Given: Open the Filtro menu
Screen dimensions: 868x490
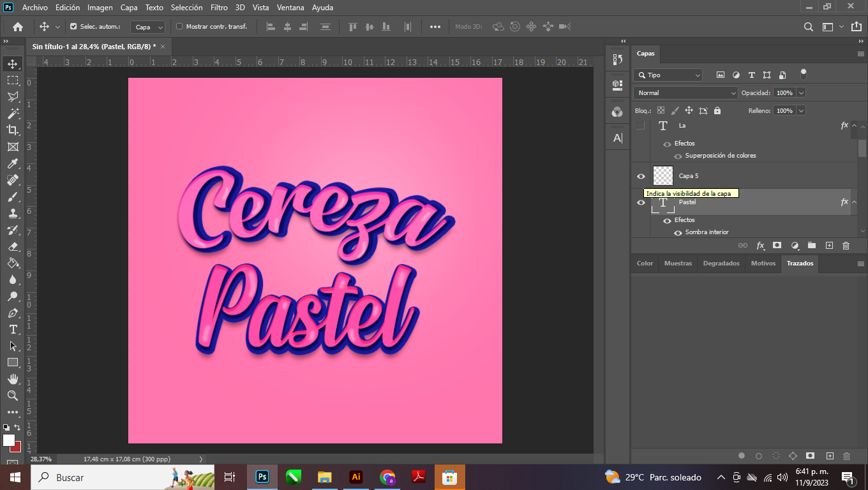Looking at the screenshot, I should tap(219, 8).
